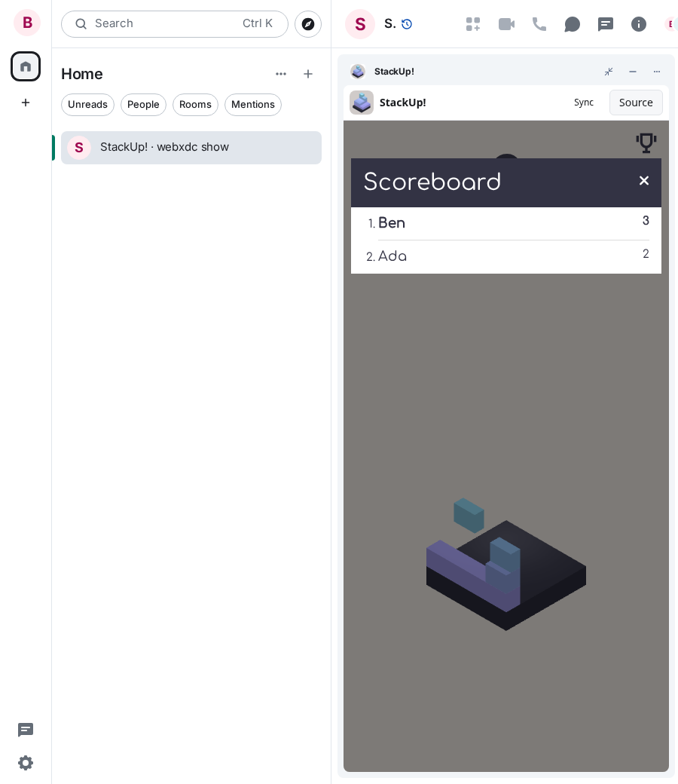Open the StackUp! · webxdc show room
This screenshot has width=678, height=784.
pos(191,148)
